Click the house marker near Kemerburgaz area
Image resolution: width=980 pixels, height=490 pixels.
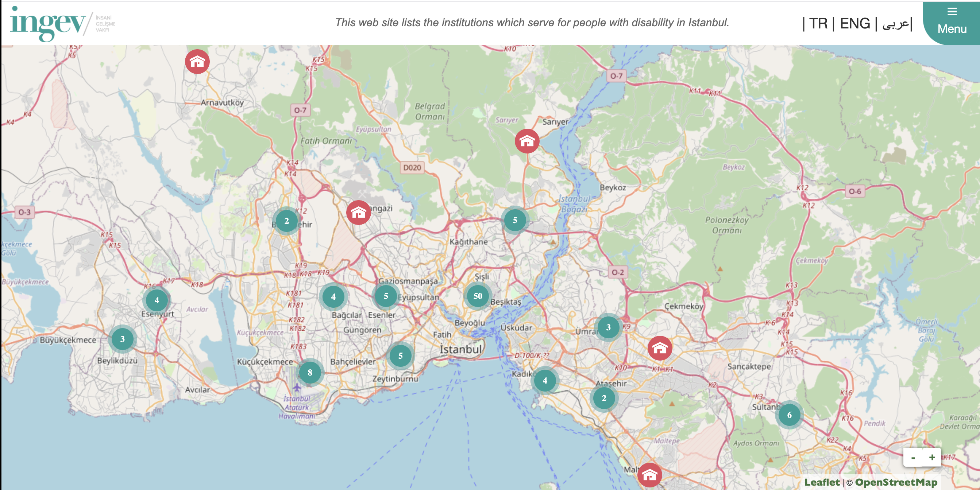click(x=358, y=213)
